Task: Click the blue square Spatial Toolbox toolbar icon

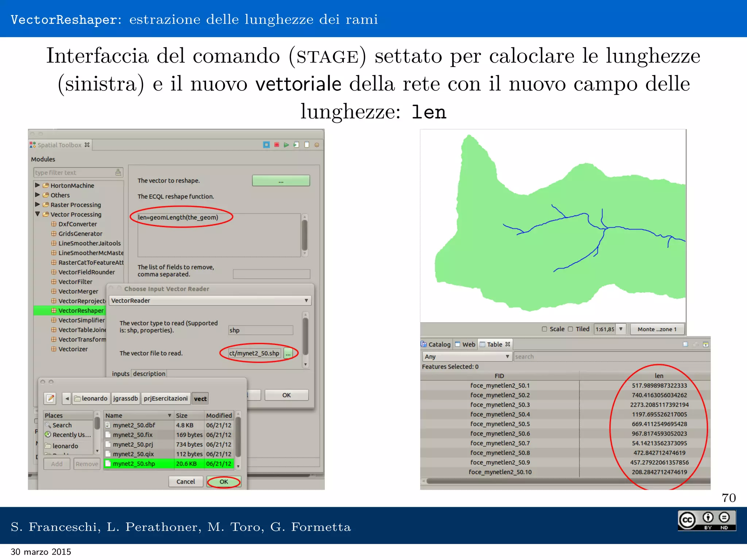Action: [266, 145]
